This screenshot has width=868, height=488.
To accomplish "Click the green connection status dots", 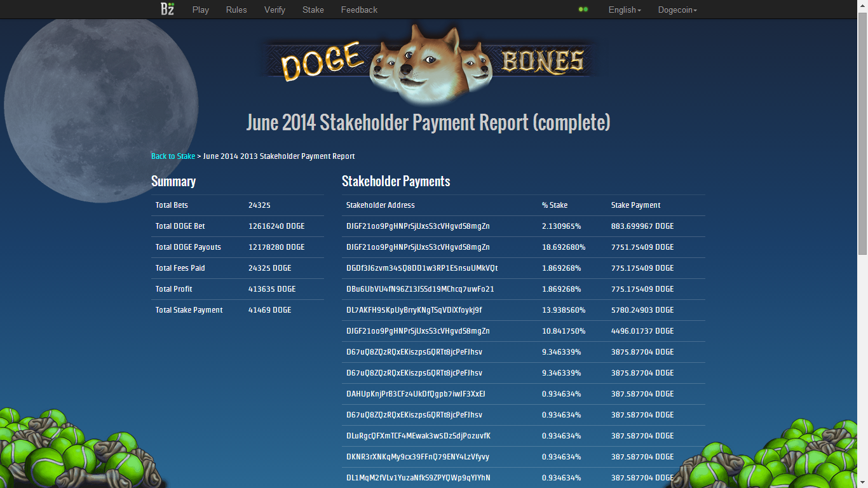I will (583, 10).
